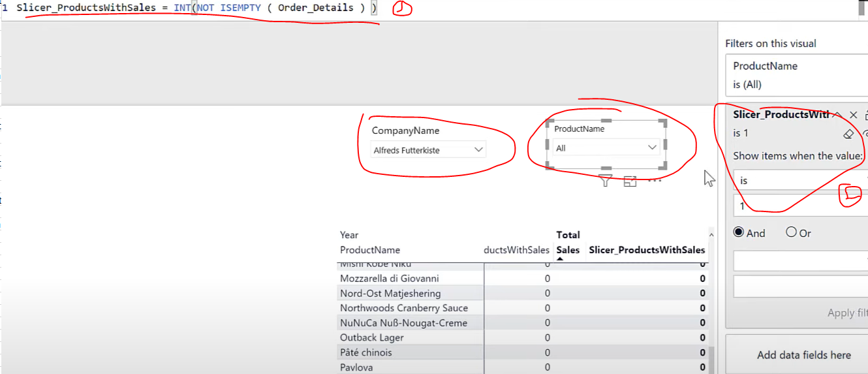Click the Focus mode icon below slicer
The height and width of the screenshot is (374, 868).
pyautogui.click(x=630, y=181)
